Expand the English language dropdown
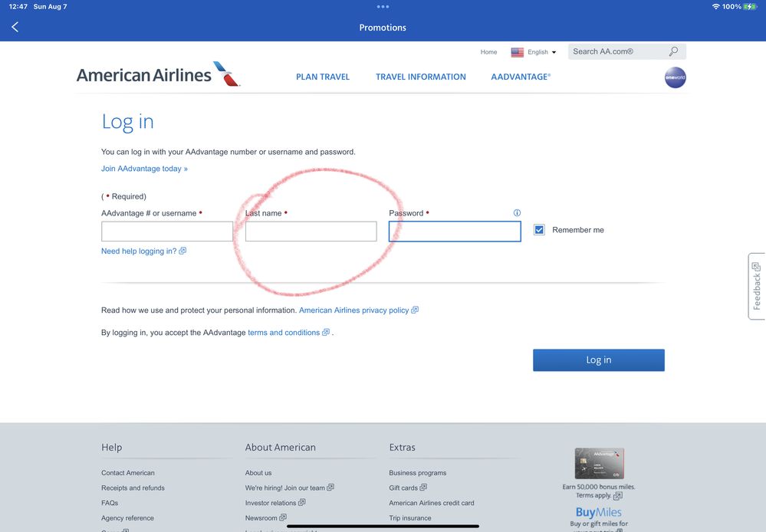This screenshot has height=532, width=766. 542,52
